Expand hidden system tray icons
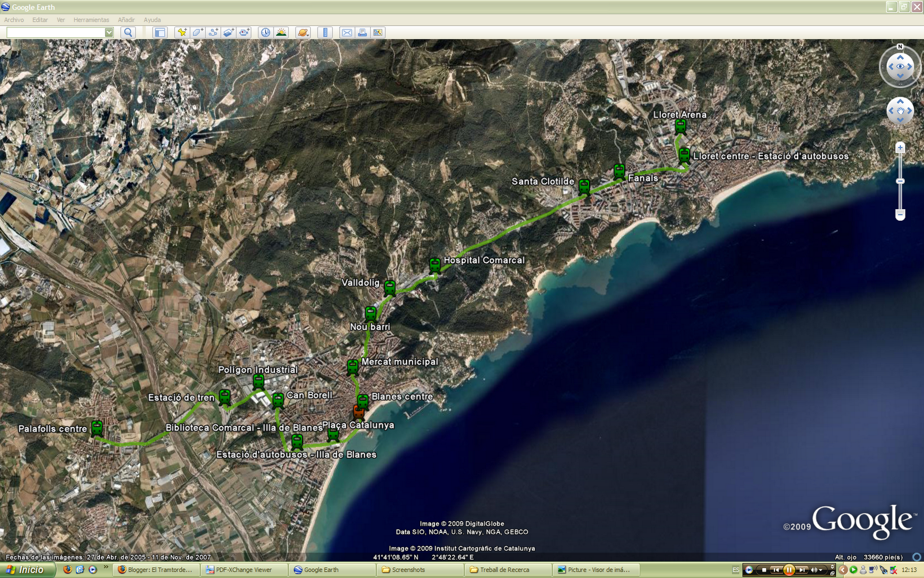This screenshot has height=578, width=924. coord(844,570)
